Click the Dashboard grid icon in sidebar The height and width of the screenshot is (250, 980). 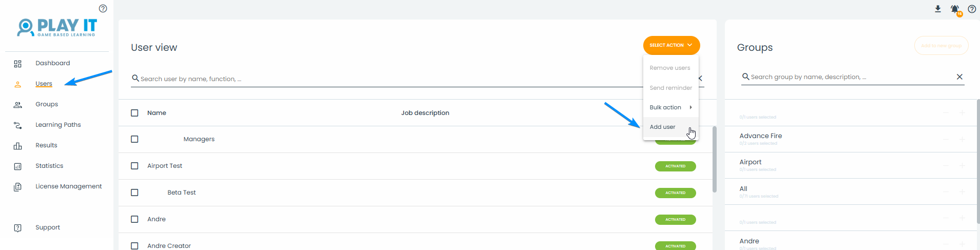[18, 64]
